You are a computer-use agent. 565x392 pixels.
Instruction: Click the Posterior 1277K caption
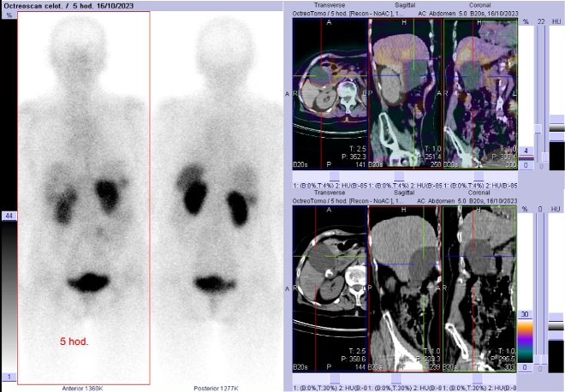216,389
